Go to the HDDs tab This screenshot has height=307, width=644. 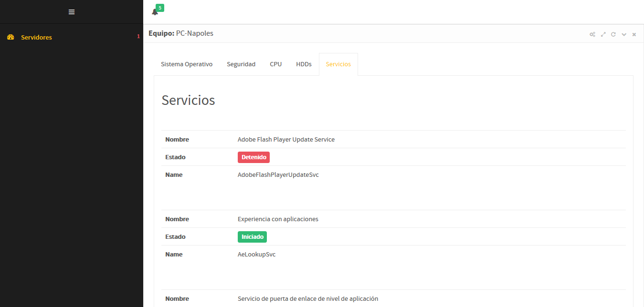pos(304,64)
